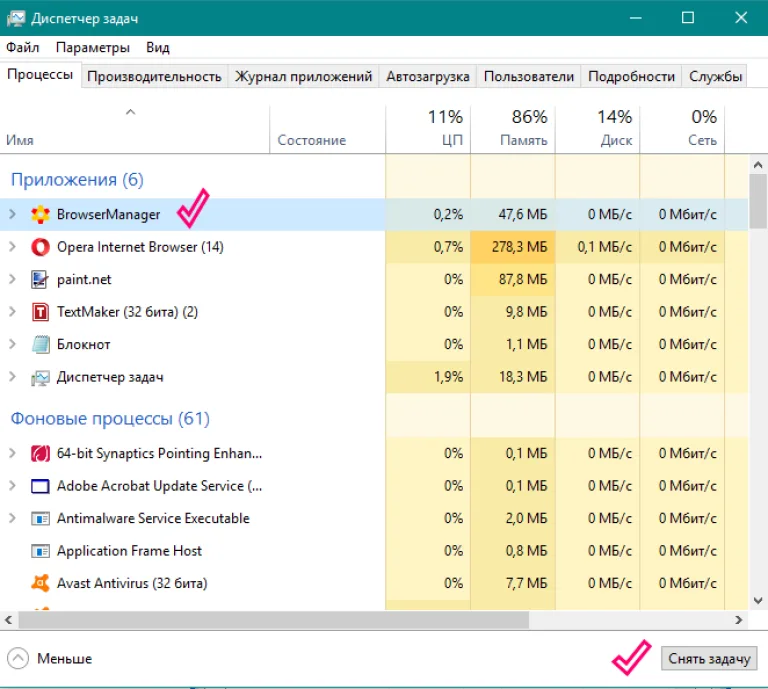The image size is (768, 689).
Task: Click the 0,1 МБ/с disk value
Action: (604, 247)
